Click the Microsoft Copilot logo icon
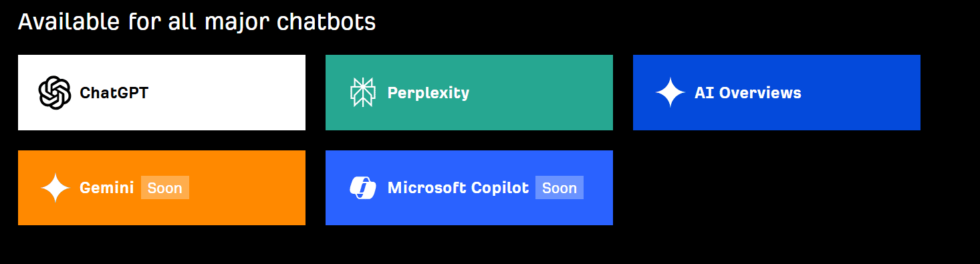Viewport: 980px width, 264px height. click(362, 188)
